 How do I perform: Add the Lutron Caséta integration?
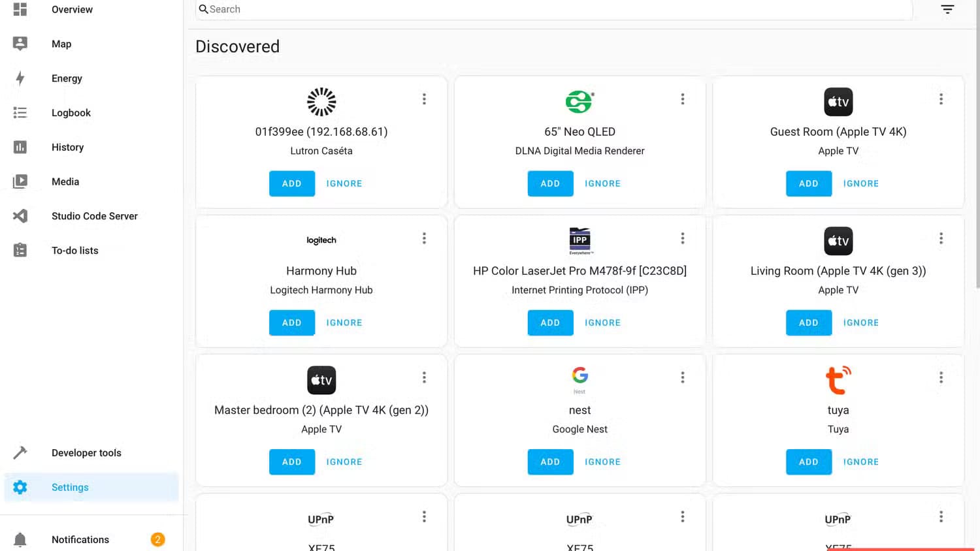[x=292, y=183]
